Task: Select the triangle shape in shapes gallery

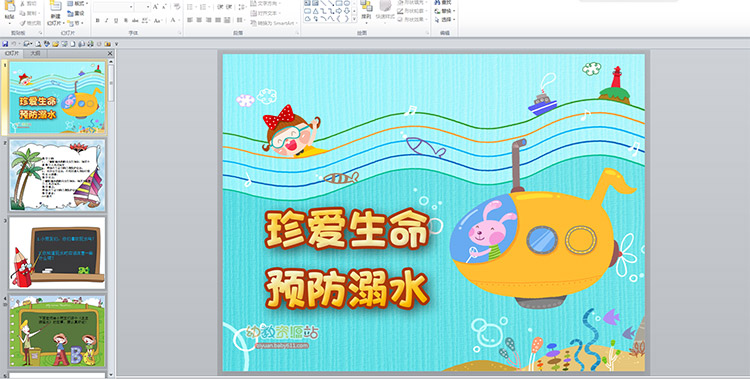Action: pyautogui.click(x=315, y=11)
